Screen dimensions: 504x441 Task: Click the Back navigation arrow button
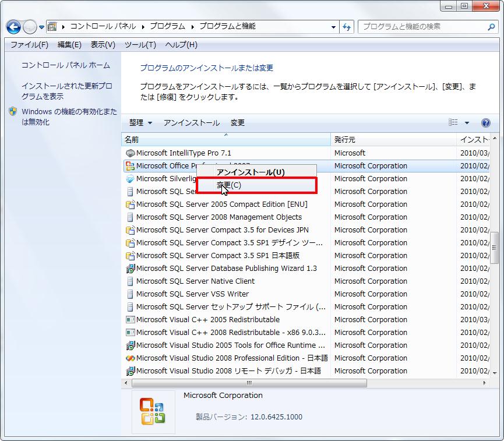click(x=13, y=27)
